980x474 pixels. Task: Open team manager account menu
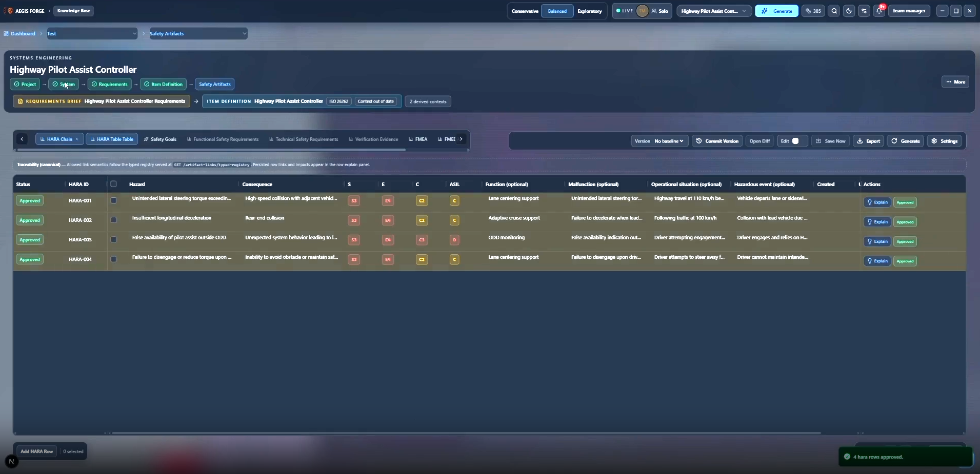coord(909,11)
